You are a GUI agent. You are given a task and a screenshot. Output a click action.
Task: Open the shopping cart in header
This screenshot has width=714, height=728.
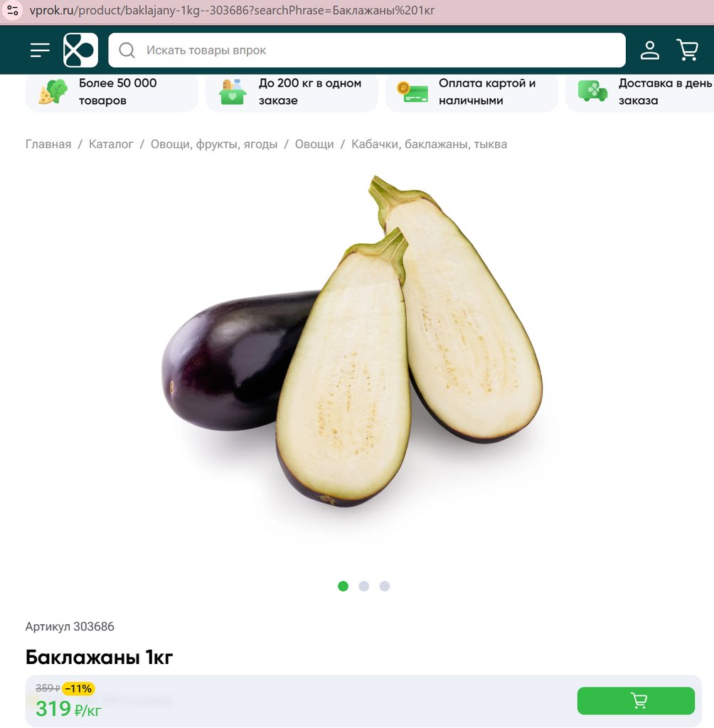[x=688, y=50]
